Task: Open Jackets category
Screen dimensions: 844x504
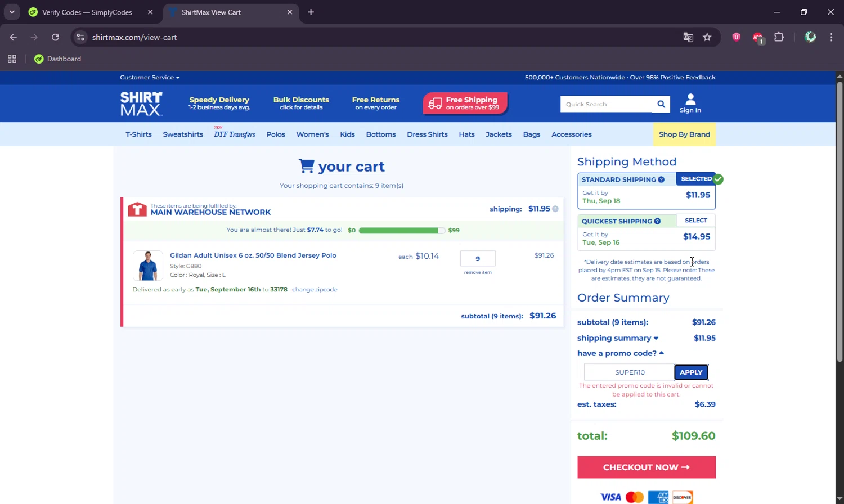Action: [499, 134]
